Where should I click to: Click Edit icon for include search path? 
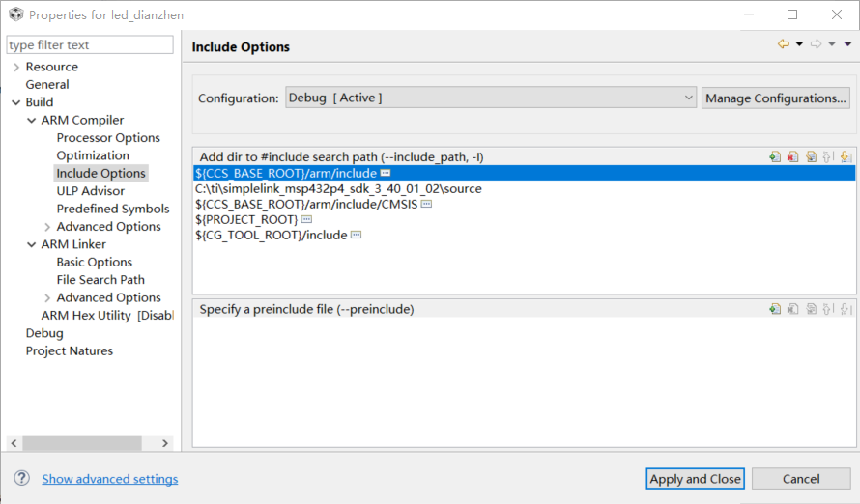coord(812,156)
